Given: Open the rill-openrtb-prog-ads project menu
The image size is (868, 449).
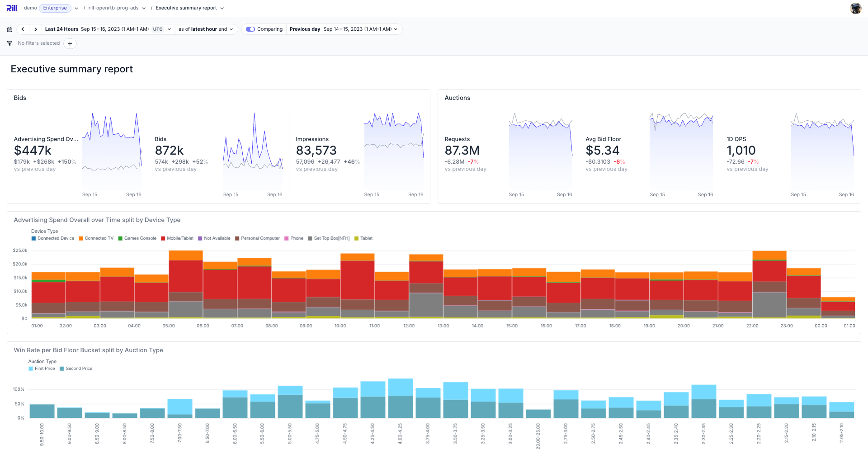Looking at the screenshot, I should (144, 8).
